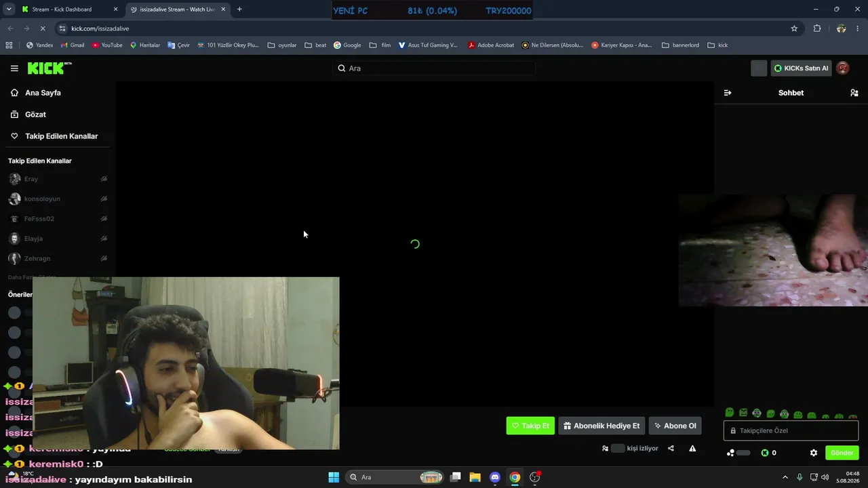The width and height of the screenshot is (868, 488).
Task: Click KICKs Satın Al button
Action: 801,68
